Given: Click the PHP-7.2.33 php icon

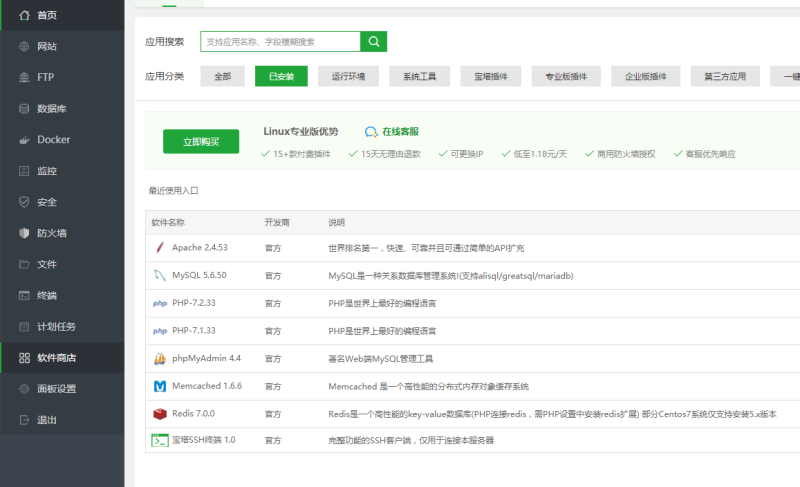Looking at the screenshot, I should [x=160, y=303].
